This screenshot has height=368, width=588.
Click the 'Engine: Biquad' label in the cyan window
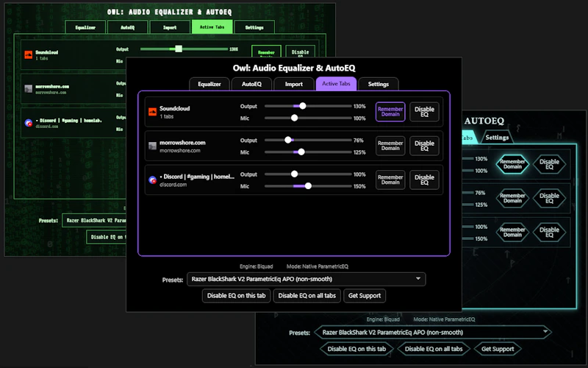383,319
